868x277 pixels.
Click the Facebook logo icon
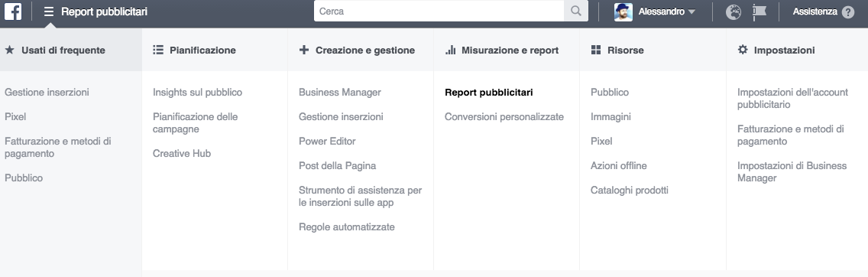pyautogui.click(x=13, y=11)
